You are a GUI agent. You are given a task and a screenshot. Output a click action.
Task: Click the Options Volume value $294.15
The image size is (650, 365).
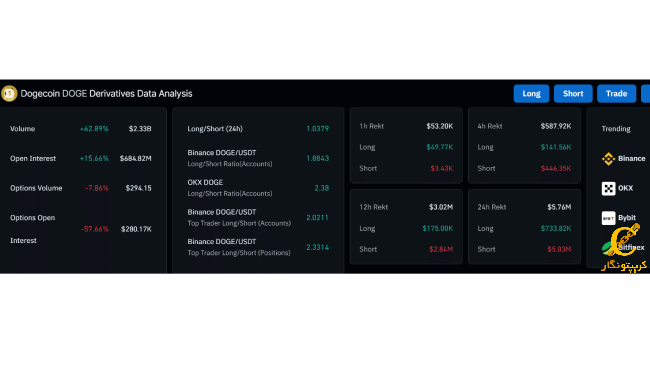138,188
